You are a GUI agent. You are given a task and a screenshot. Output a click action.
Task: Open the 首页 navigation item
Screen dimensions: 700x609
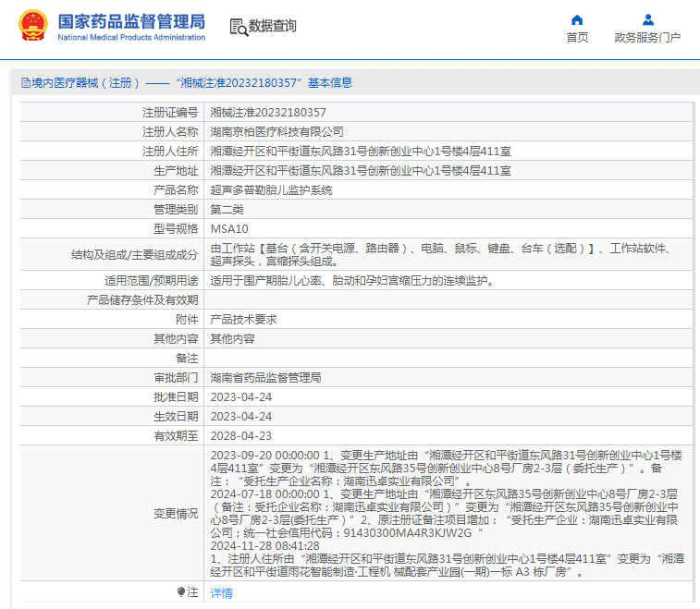[x=577, y=38]
